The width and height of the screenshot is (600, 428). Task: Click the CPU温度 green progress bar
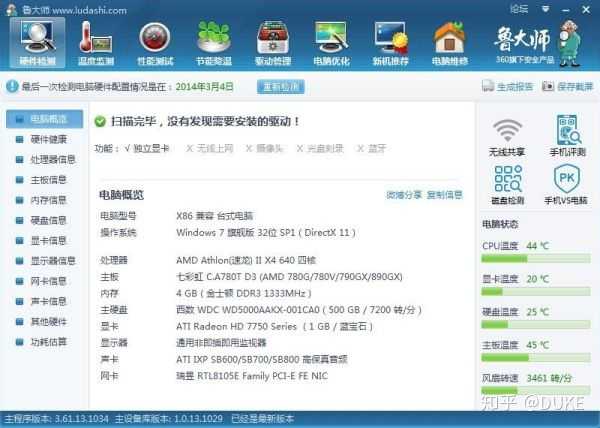click(x=536, y=259)
